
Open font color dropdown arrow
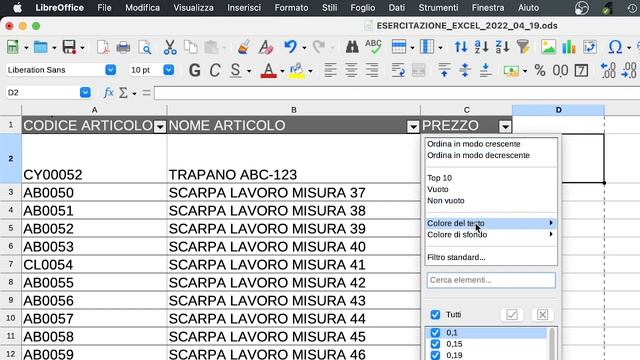282,71
